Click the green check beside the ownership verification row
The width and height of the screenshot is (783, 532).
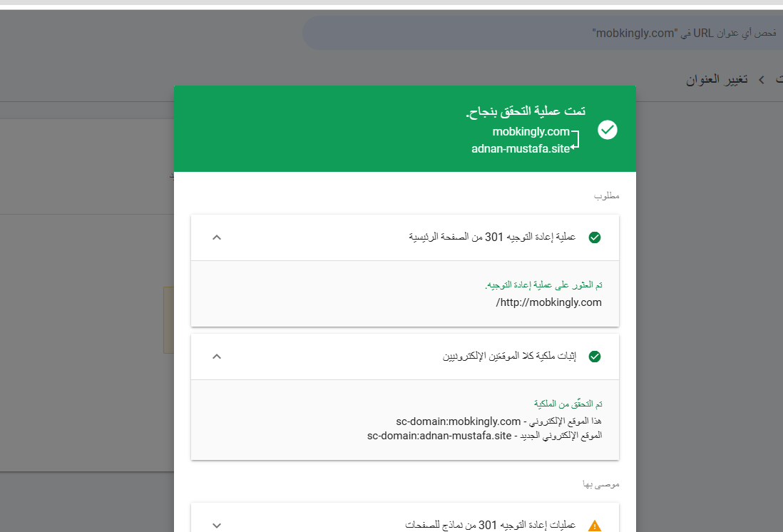click(x=594, y=356)
